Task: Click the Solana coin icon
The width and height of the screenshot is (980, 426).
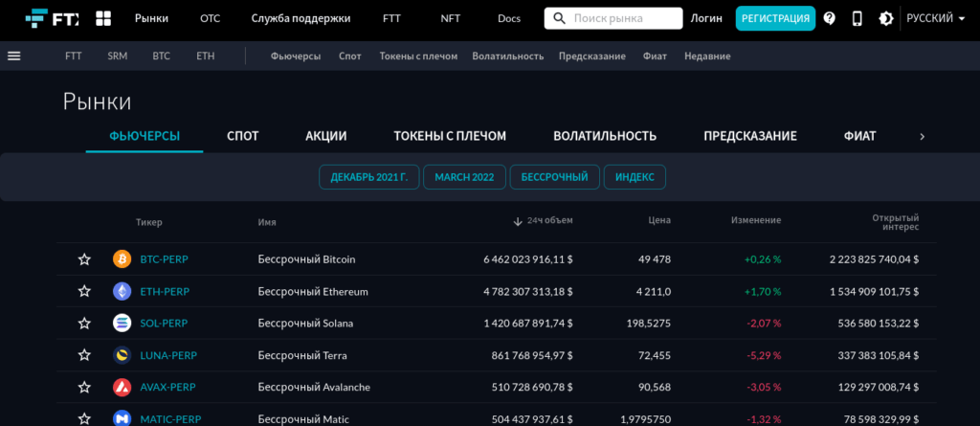Action: [122, 324]
